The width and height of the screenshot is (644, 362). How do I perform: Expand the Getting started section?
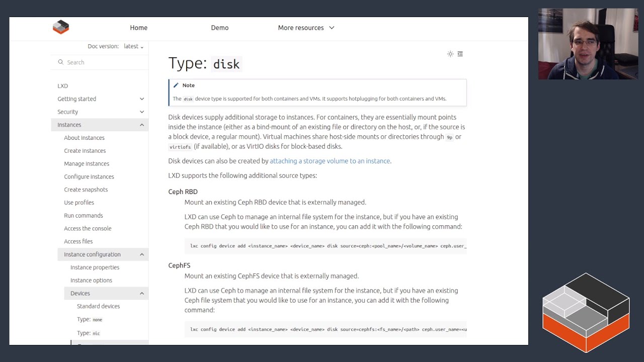pyautogui.click(x=142, y=99)
